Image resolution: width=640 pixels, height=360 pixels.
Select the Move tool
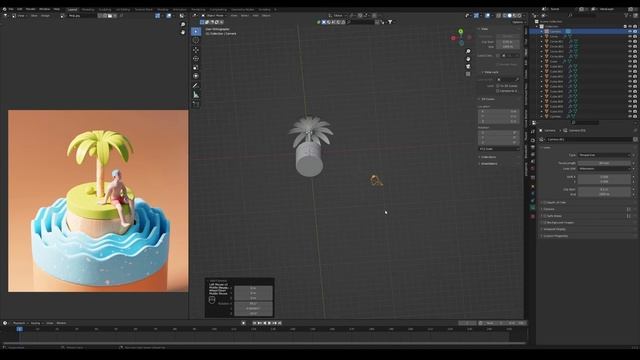tap(196, 49)
